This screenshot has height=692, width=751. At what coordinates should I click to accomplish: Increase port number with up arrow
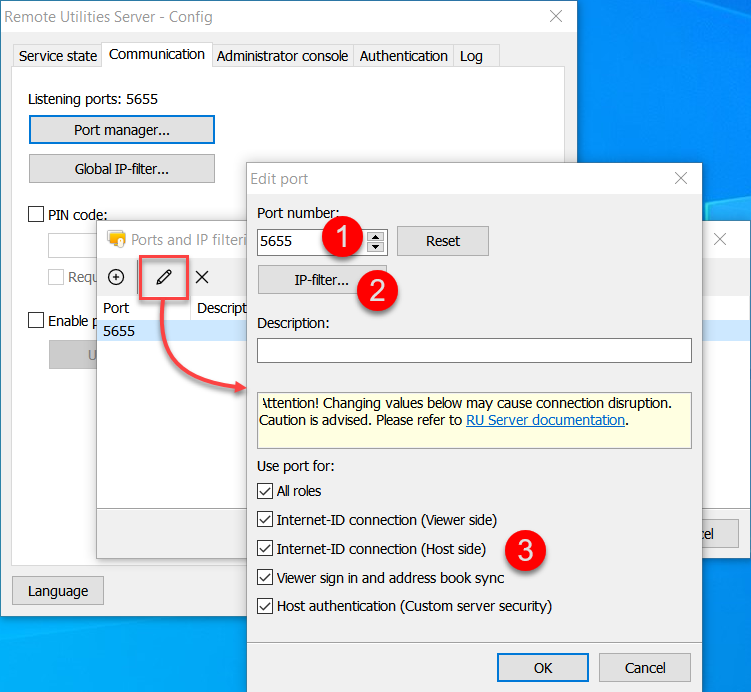(x=376, y=236)
